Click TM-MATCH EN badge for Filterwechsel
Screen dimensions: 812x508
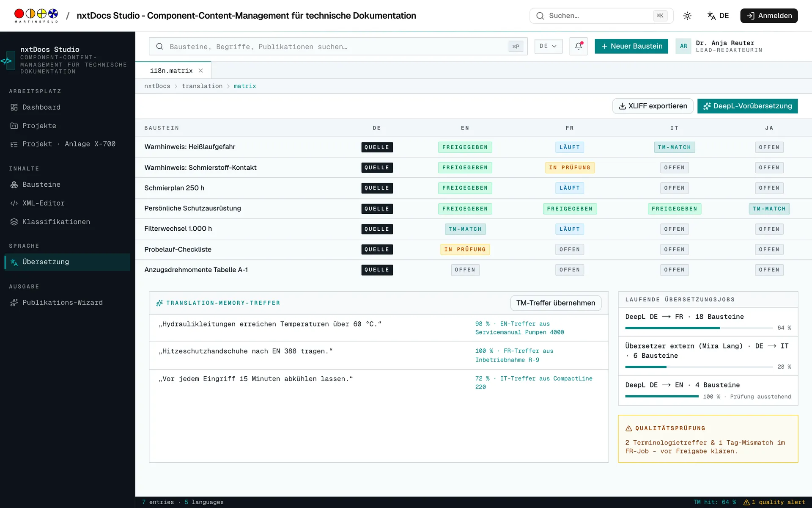465,229
